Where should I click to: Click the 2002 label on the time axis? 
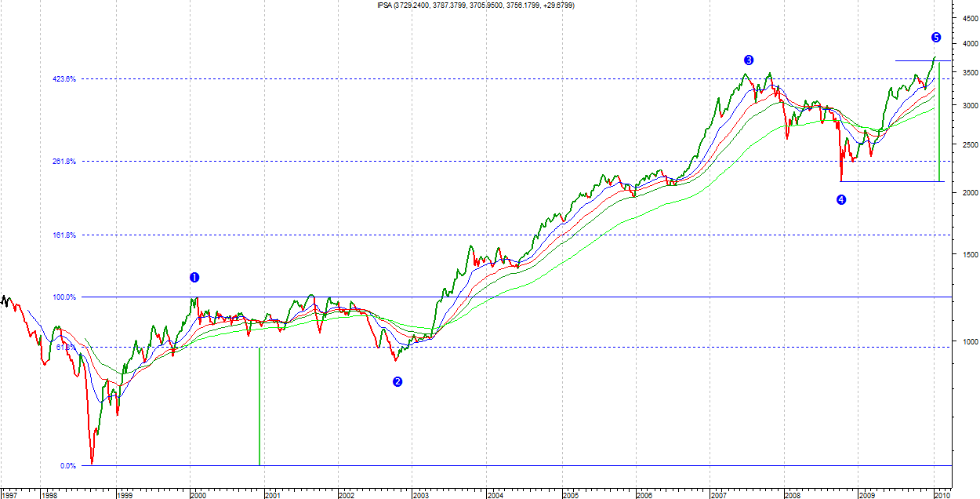(x=346, y=495)
